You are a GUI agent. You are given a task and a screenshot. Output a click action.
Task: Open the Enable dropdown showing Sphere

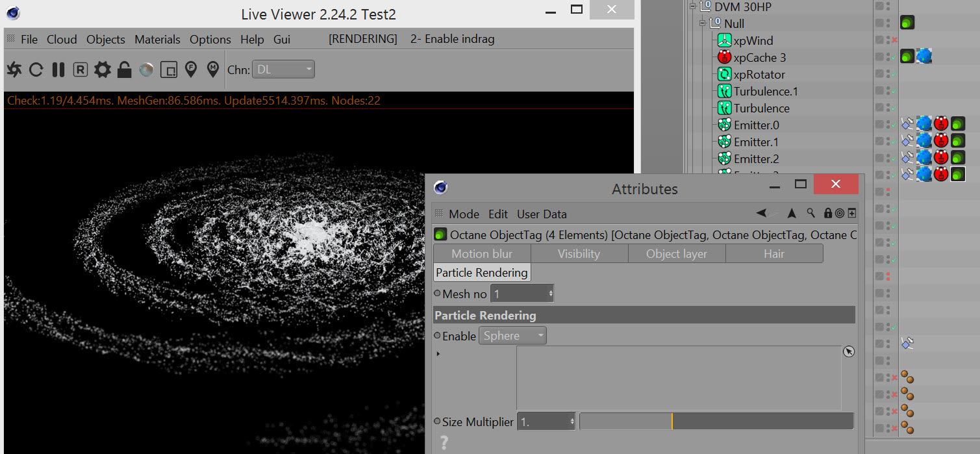[x=512, y=336]
